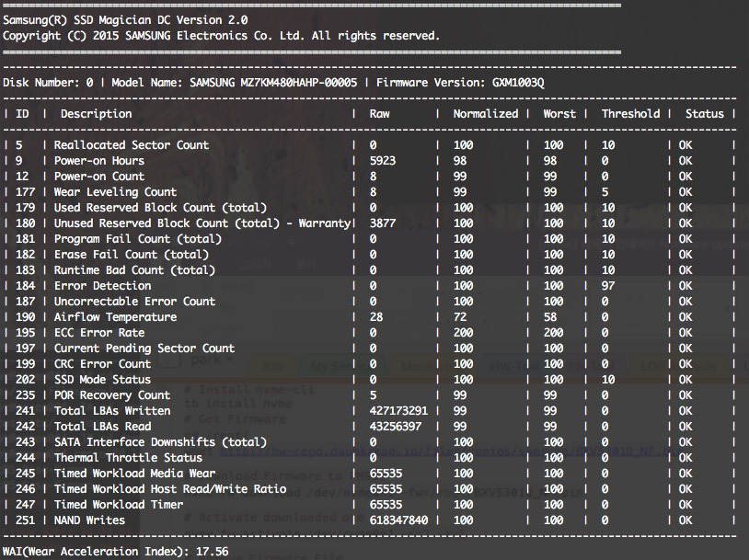The image size is (749, 560).
Task: Click ID 251 in the table
Action: pyautogui.click(x=26, y=520)
